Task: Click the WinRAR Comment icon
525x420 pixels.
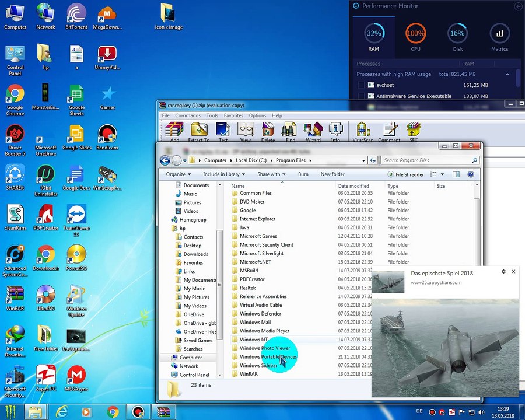Action: coord(389,132)
